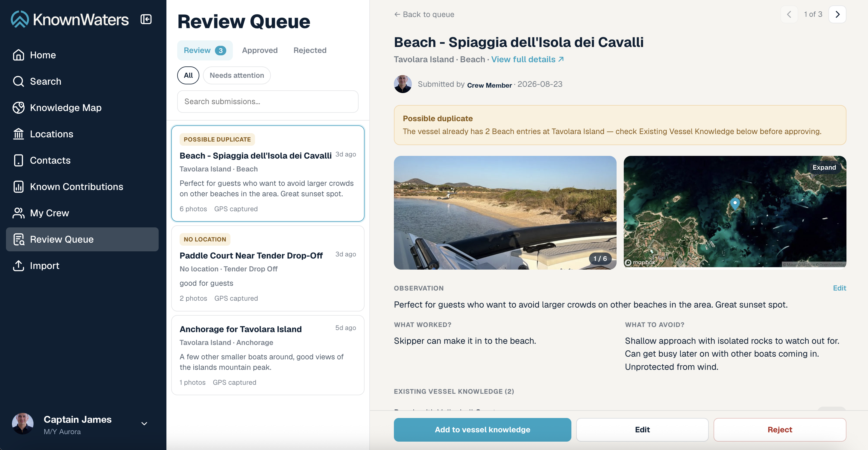868x450 pixels.
Task: Toggle the Needs attention filter
Action: [236, 75]
